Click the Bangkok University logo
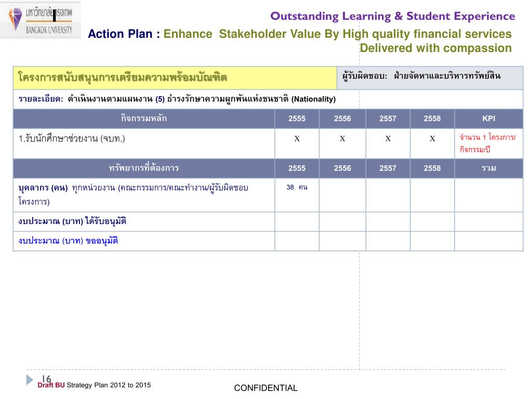Screen dimensions: 532x399 pos(41,20)
